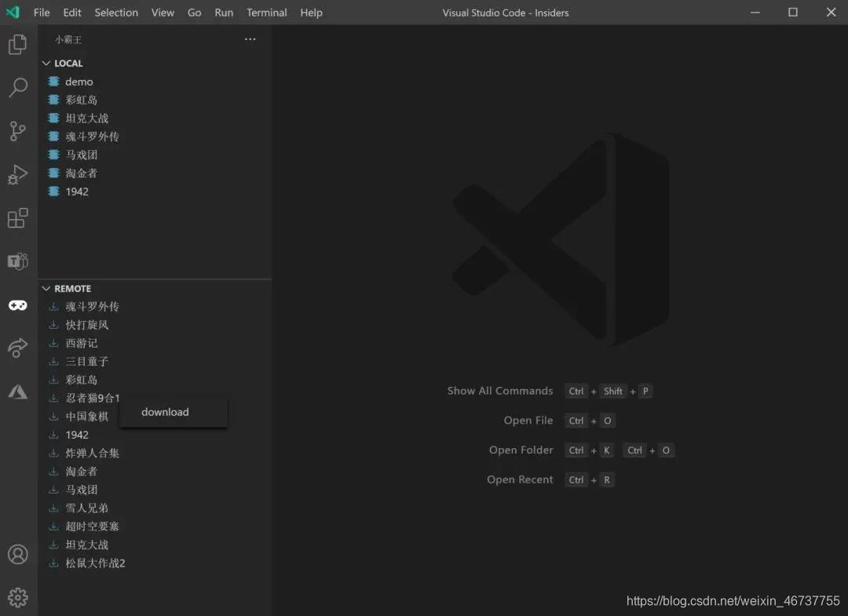848x616 pixels.
Task: Open the View menu
Action: (x=163, y=13)
